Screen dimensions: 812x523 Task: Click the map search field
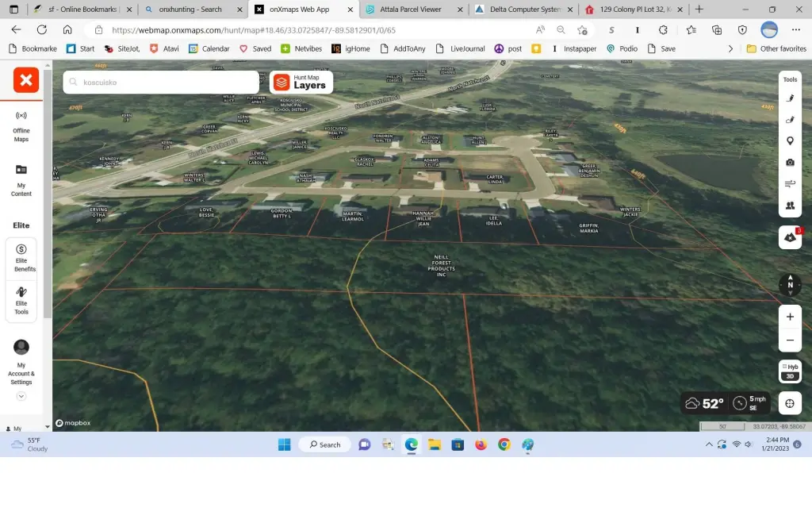coord(167,82)
